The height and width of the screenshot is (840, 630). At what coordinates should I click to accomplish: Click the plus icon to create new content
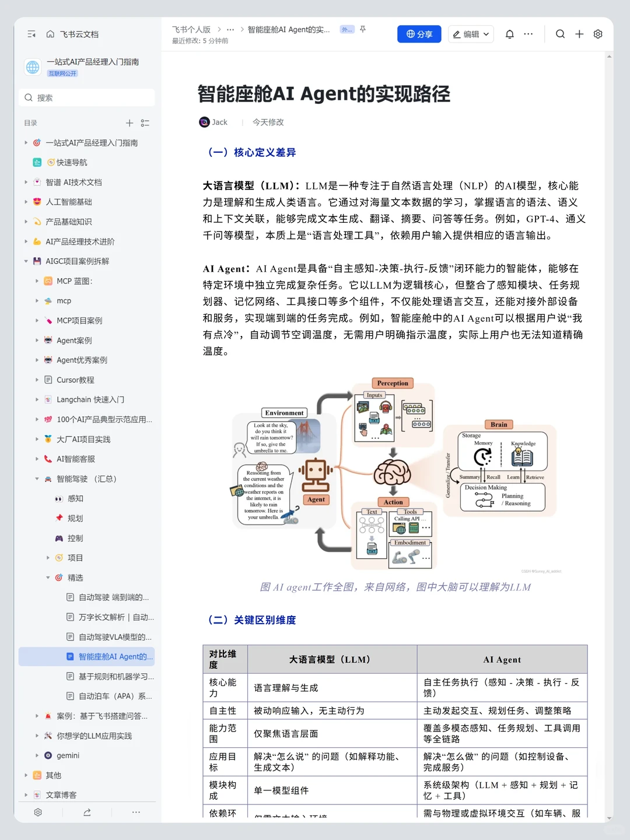coord(579,34)
